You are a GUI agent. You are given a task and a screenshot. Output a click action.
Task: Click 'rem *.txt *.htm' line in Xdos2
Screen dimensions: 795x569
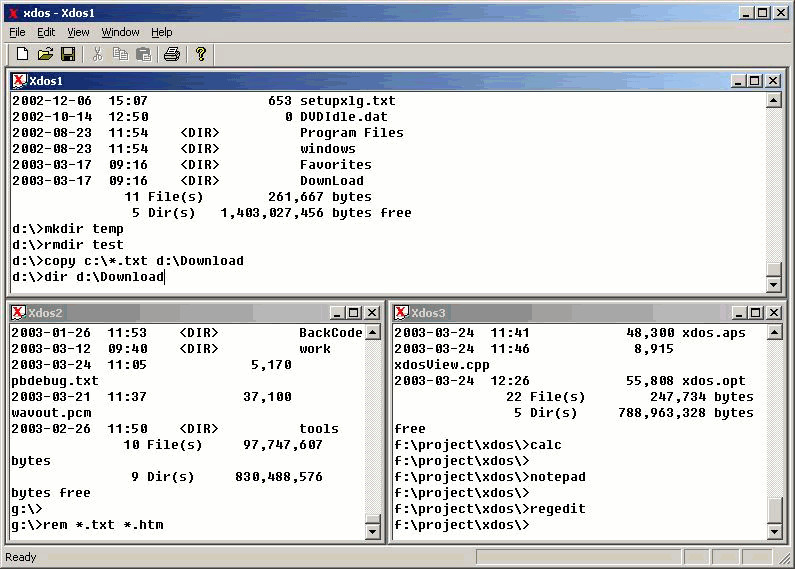(87, 525)
